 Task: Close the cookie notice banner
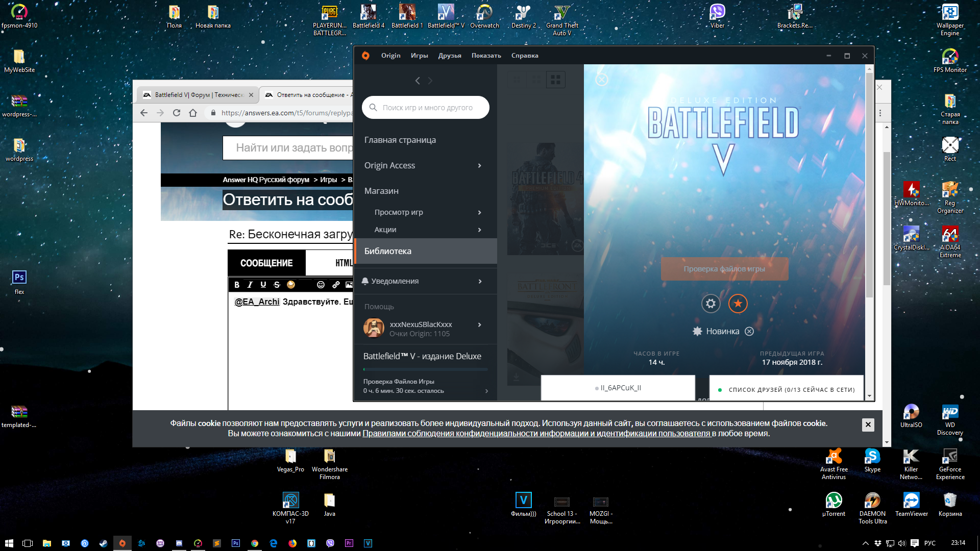pos(868,424)
